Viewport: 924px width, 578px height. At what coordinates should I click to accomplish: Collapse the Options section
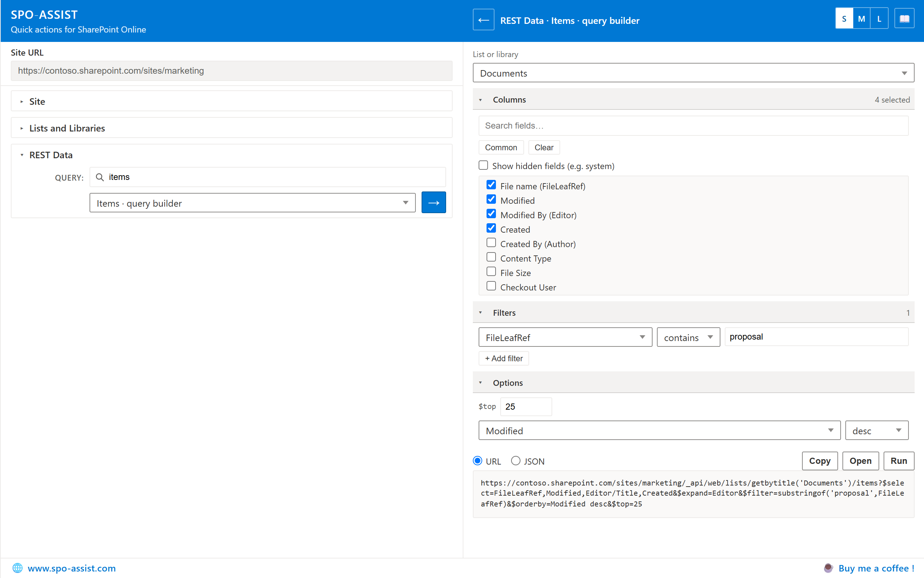click(693, 383)
